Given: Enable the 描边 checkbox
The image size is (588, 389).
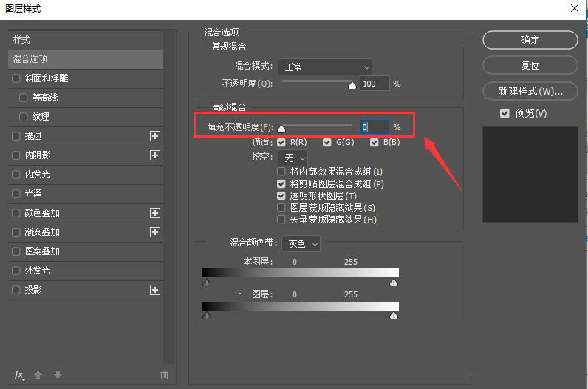Looking at the screenshot, I should [16, 136].
